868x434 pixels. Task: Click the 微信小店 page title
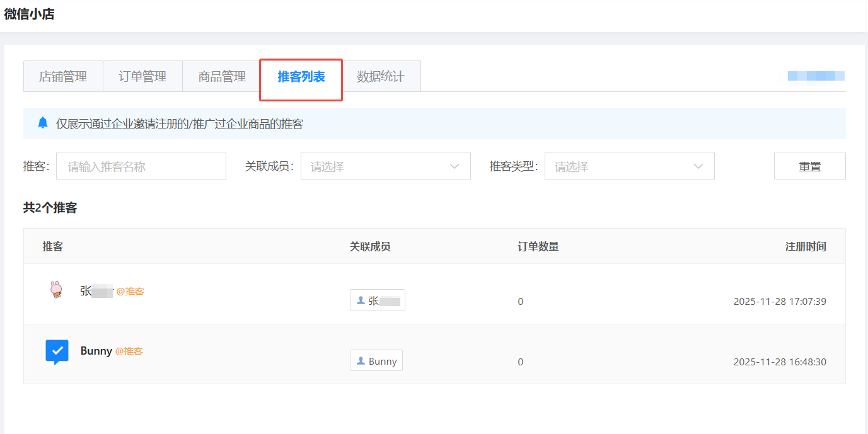point(30,14)
